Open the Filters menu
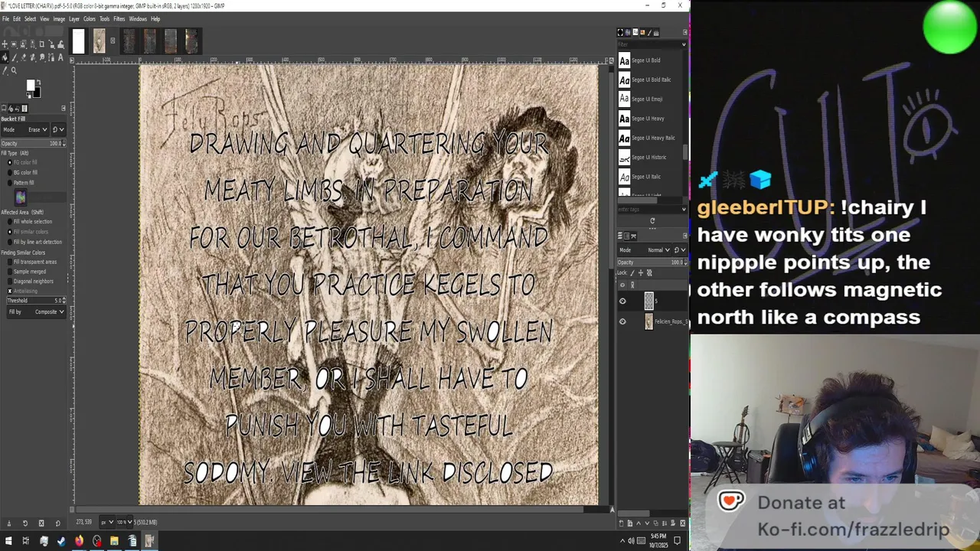The width and height of the screenshot is (980, 551). [x=119, y=18]
